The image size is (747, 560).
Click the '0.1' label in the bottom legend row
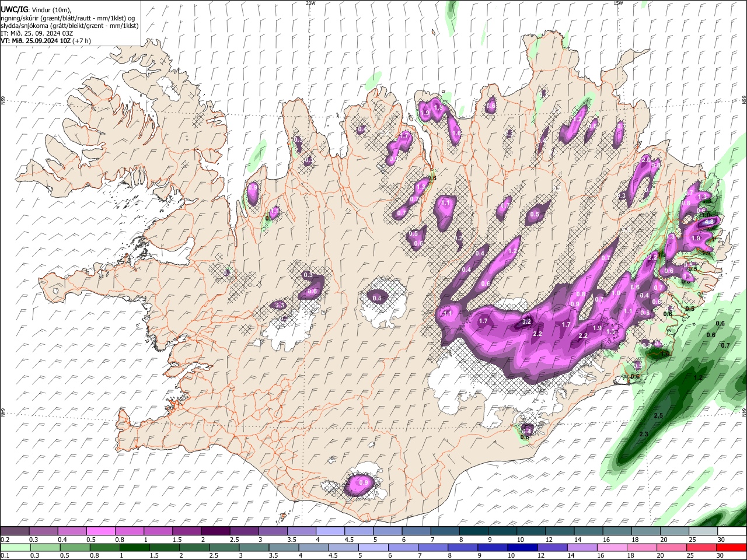tap(5, 555)
